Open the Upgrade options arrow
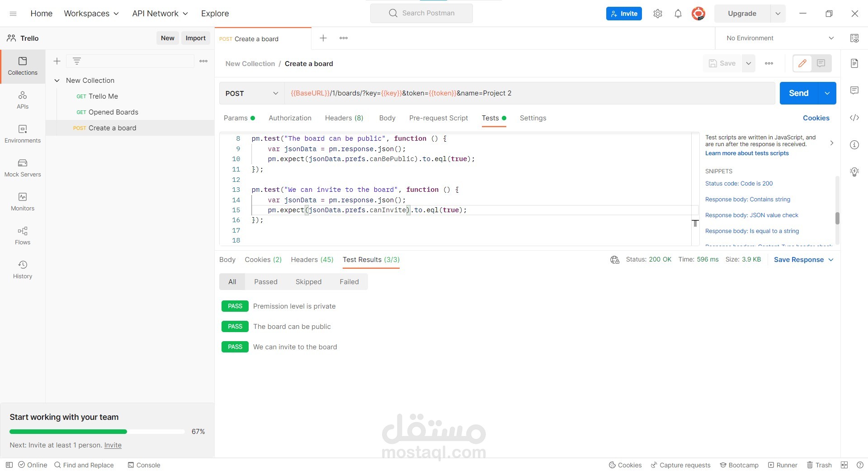The image size is (868, 471). [x=778, y=14]
